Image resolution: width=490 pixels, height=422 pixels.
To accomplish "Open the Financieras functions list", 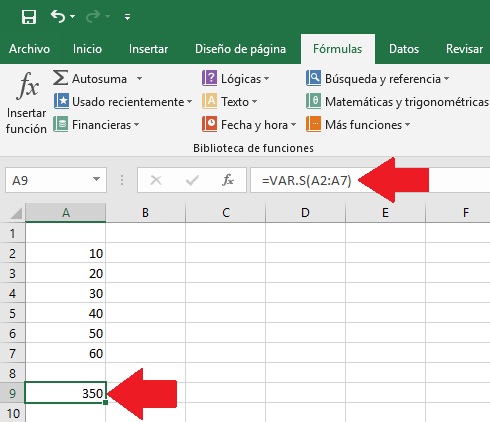I will 96,125.
